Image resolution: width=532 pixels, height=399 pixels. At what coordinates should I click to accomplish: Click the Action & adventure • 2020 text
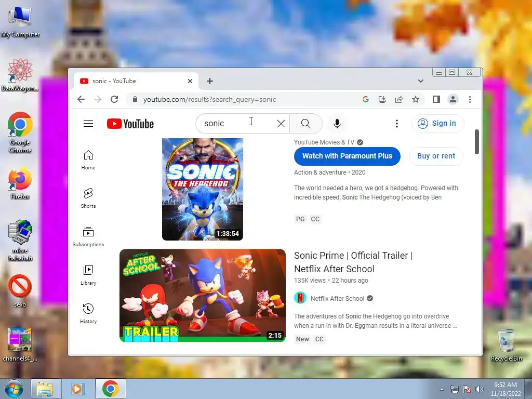click(x=330, y=172)
